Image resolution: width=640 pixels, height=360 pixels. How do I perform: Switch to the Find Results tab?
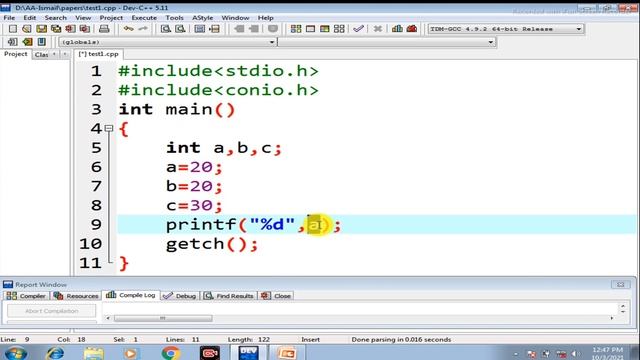[229, 296]
